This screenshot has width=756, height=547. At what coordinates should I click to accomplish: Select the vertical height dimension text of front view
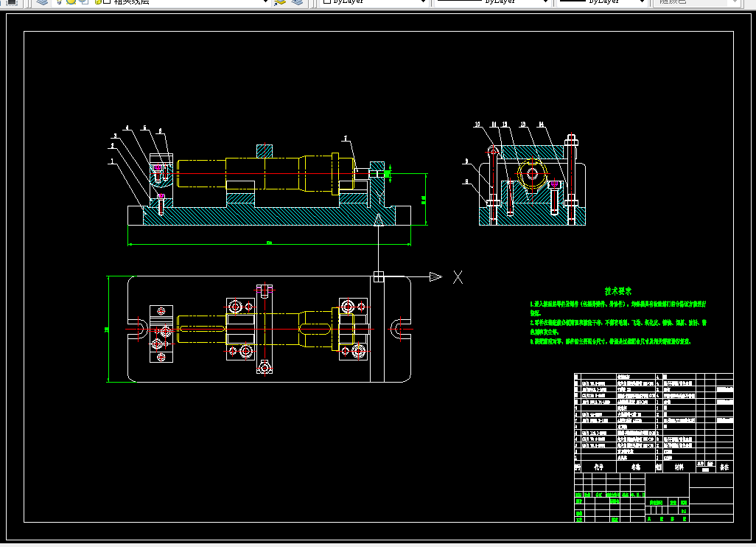point(424,199)
